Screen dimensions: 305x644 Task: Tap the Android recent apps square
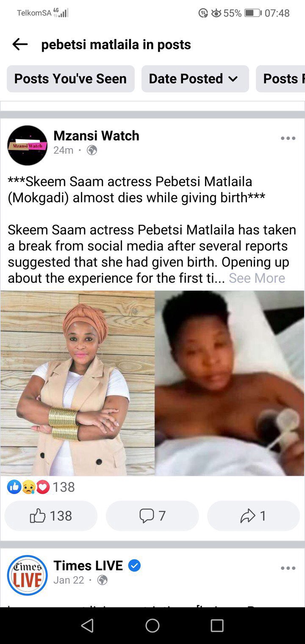[217, 625]
